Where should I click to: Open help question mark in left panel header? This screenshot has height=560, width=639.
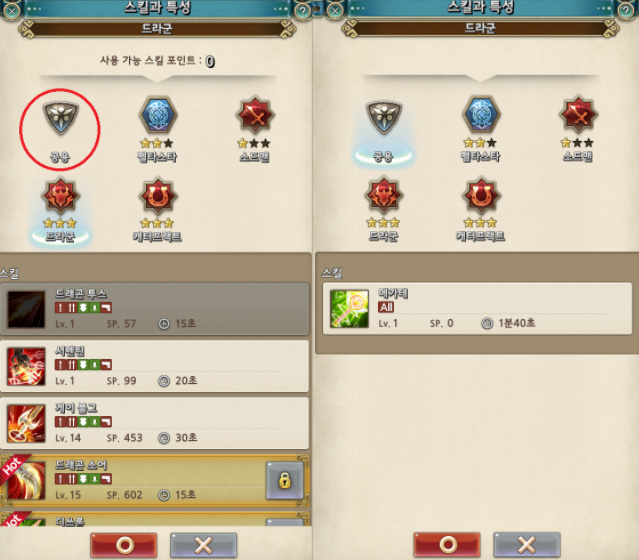303,10
